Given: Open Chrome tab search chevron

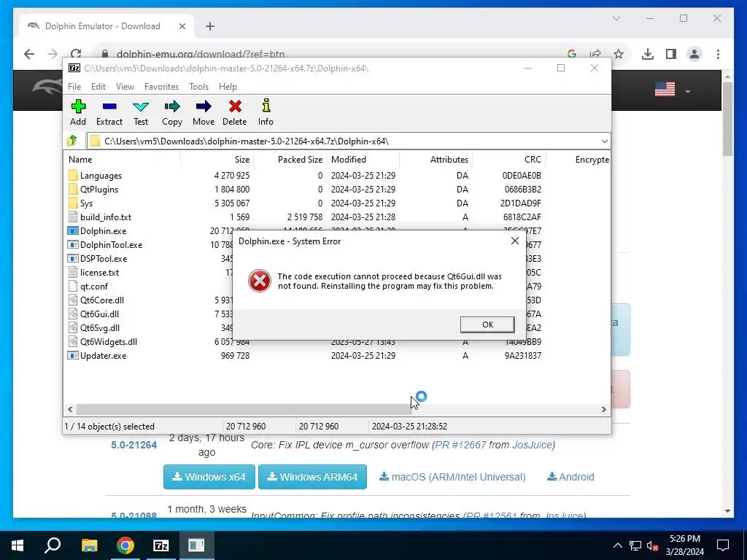Looking at the screenshot, I should (616, 18).
